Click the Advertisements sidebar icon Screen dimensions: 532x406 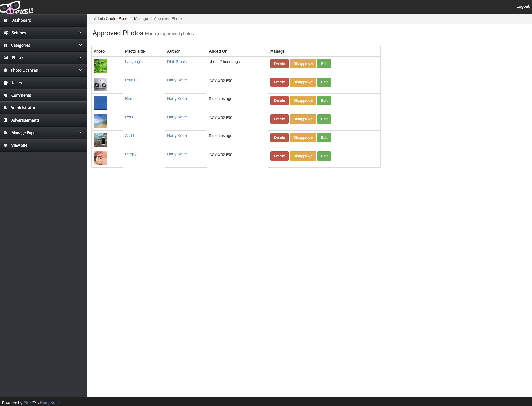coord(6,120)
